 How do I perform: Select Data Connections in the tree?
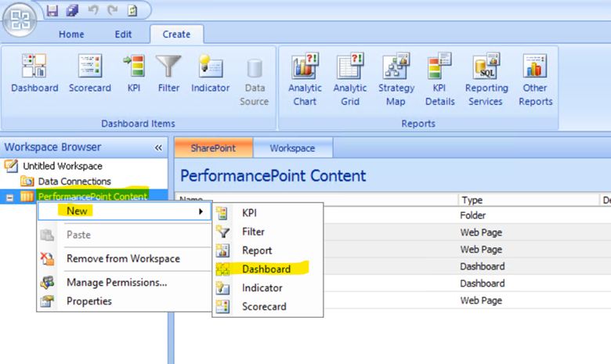74,182
